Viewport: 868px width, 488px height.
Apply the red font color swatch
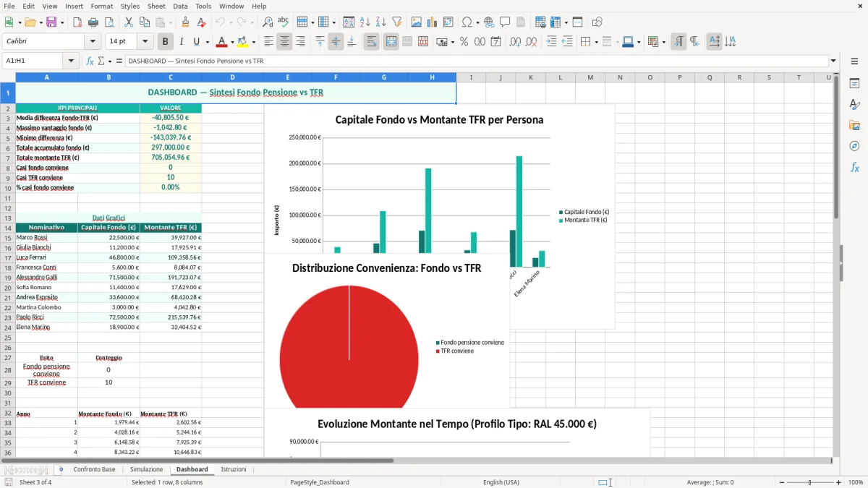pyautogui.click(x=222, y=42)
